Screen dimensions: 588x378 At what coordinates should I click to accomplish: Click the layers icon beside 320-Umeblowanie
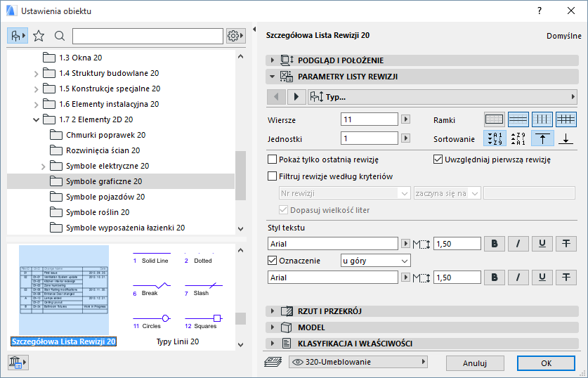tap(273, 362)
